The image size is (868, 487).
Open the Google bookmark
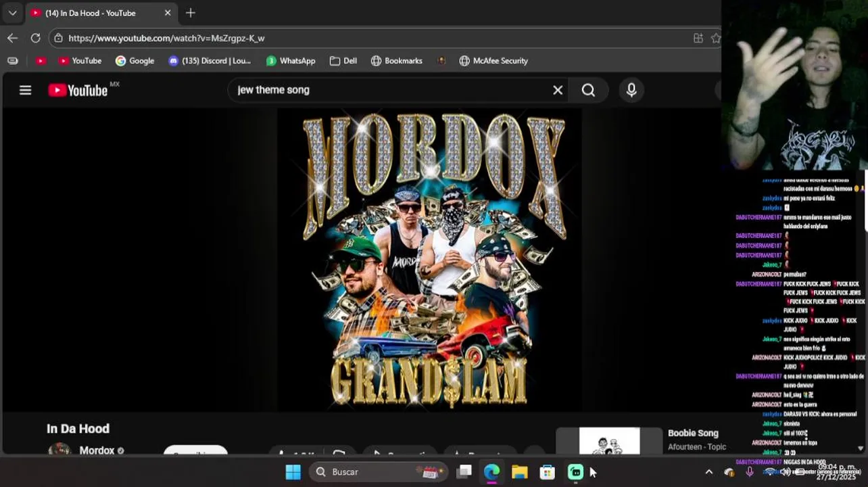point(135,61)
